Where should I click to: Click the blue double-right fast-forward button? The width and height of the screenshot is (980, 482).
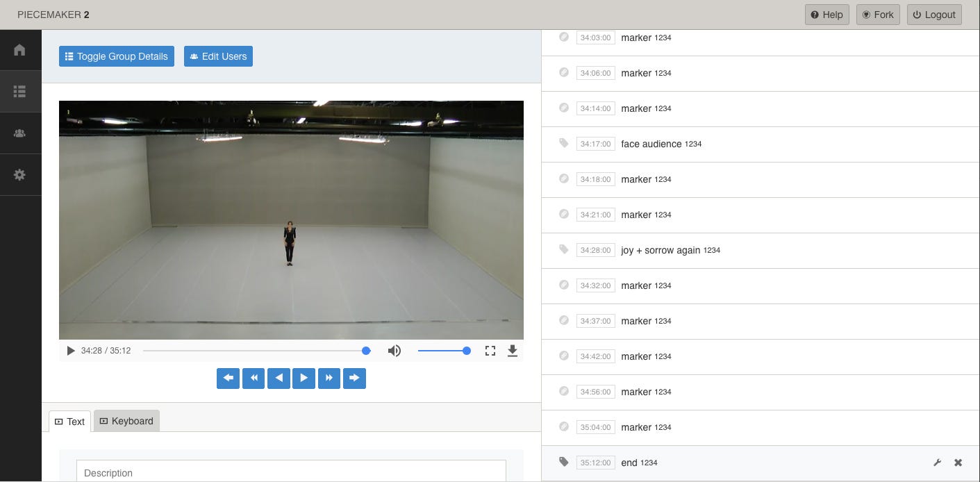point(329,378)
